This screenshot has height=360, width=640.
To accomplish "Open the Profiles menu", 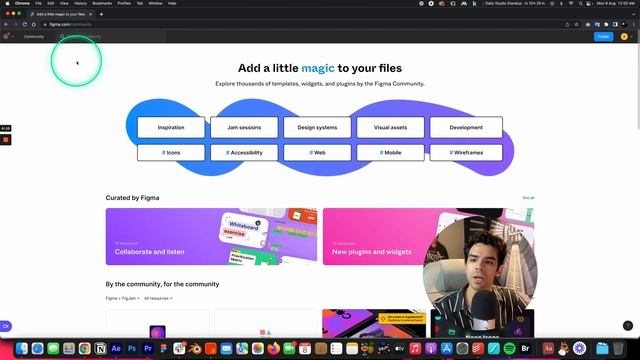I will click(x=124, y=3).
